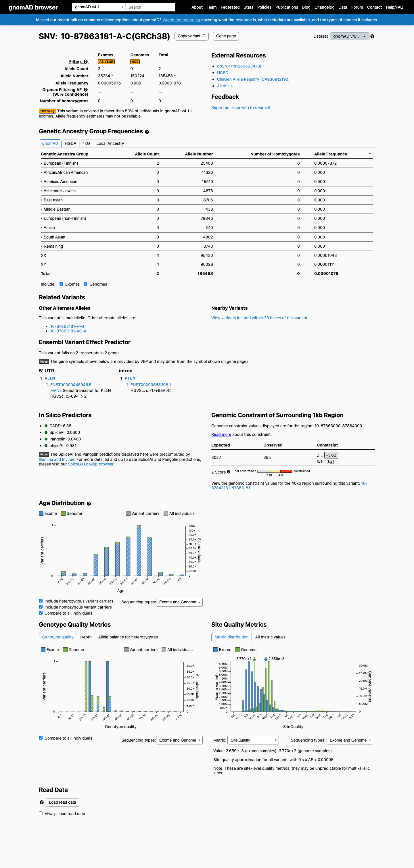This screenshot has width=414, height=868.
Task: Open Genetic Ancestry Group Frequencies help icon
Action: point(147,132)
